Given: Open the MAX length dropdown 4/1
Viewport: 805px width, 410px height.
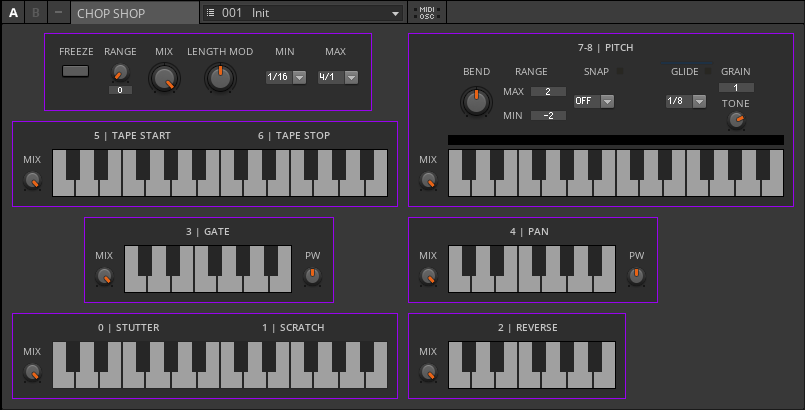Looking at the screenshot, I should click(x=338, y=77).
